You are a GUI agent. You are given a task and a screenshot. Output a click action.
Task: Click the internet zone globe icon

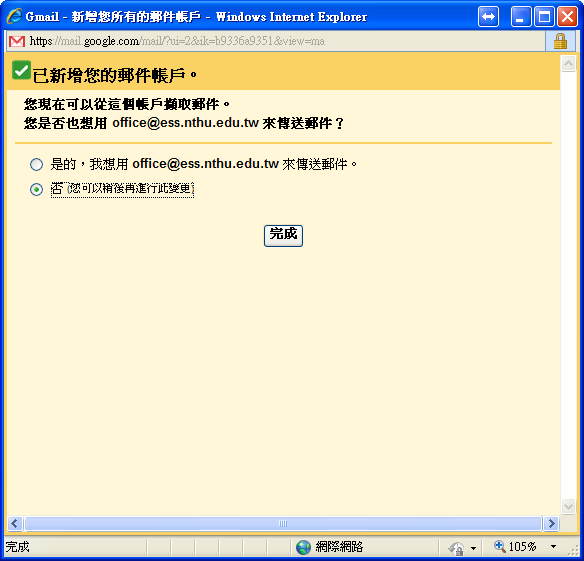[x=303, y=547]
